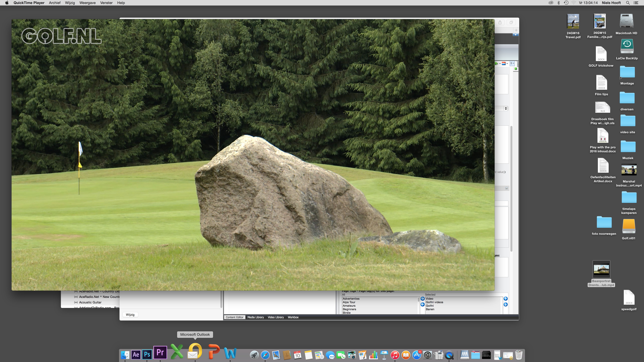Image resolution: width=644 pixels, height=362 pixels.
Task: Click Safari show tabs overview button
Action: coord(511,22)
